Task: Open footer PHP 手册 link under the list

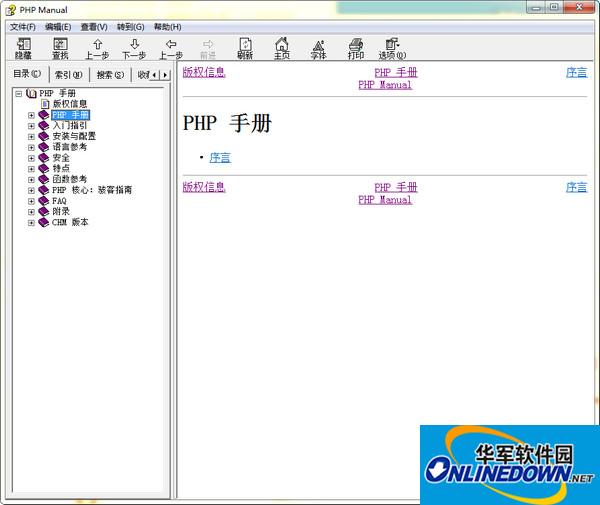Action: click(396, 187)
